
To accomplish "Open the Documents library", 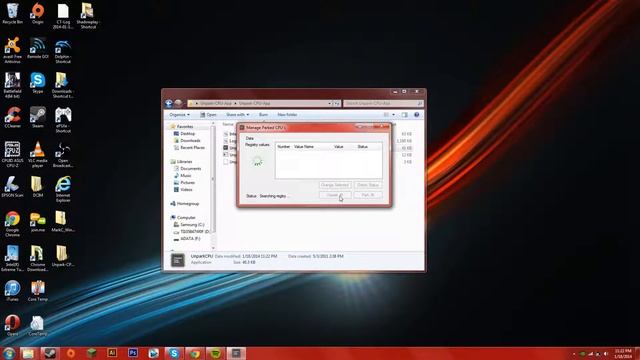I will (190, 169).
